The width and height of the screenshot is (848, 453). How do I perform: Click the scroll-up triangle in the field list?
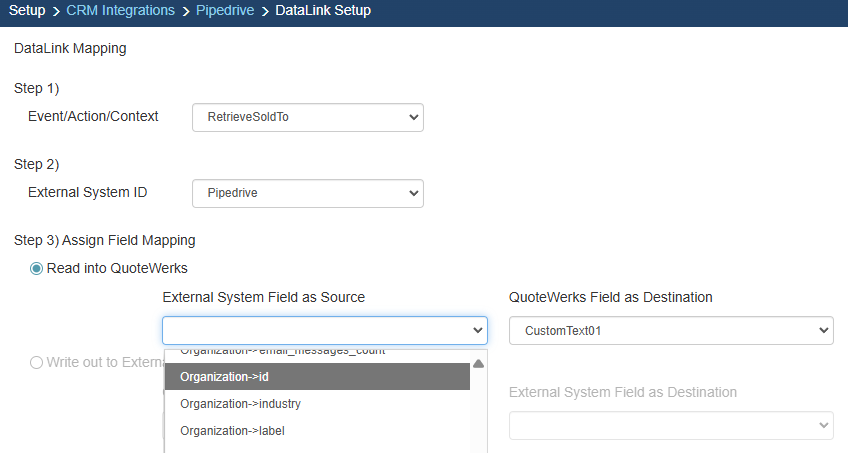click(478, 363)
